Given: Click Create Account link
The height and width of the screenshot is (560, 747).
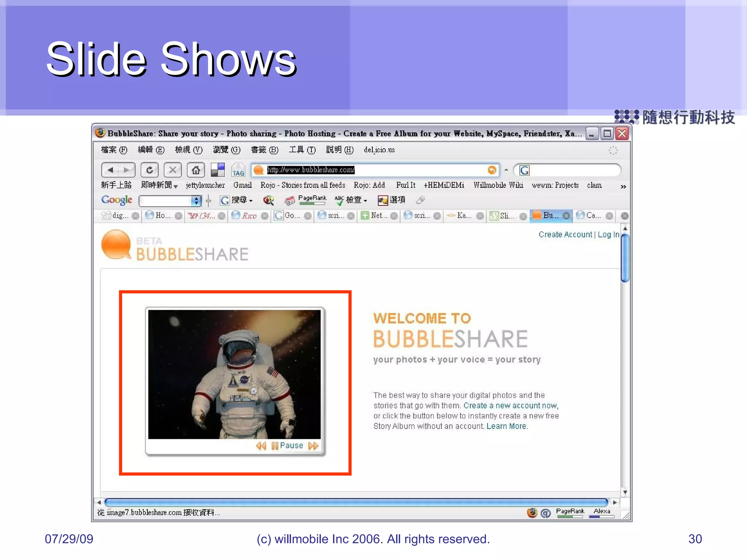Looking at the screenshot, I should [565, 234].
